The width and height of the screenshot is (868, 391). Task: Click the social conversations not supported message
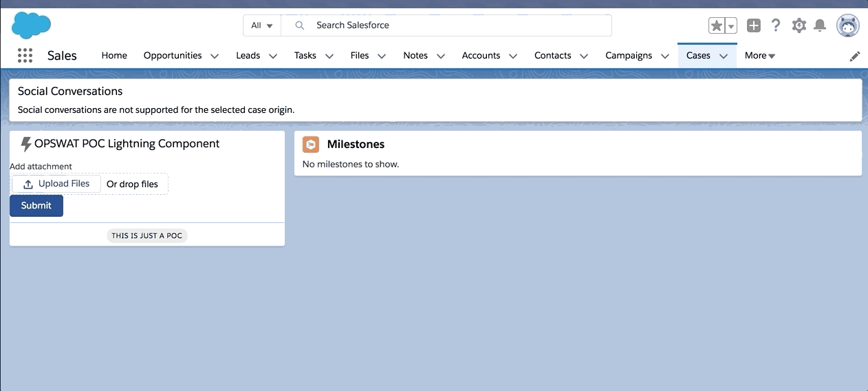156,109
